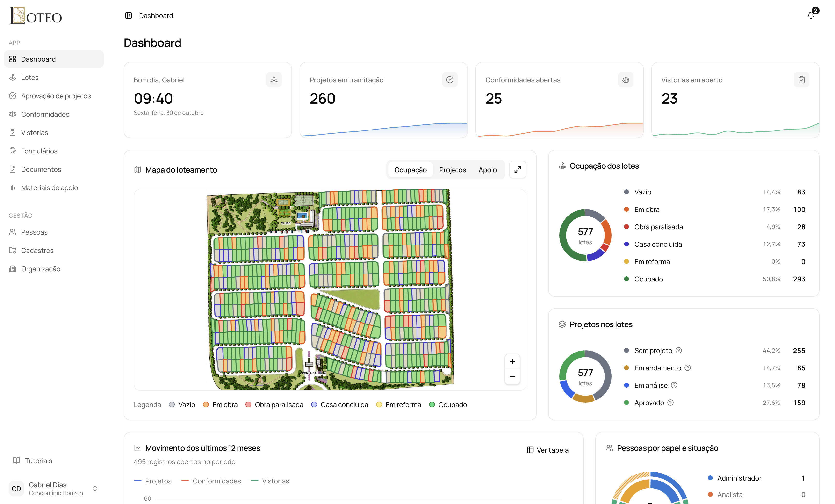
Task: Zoom out on the loteamento map
Action: click(x=512, y=377)
